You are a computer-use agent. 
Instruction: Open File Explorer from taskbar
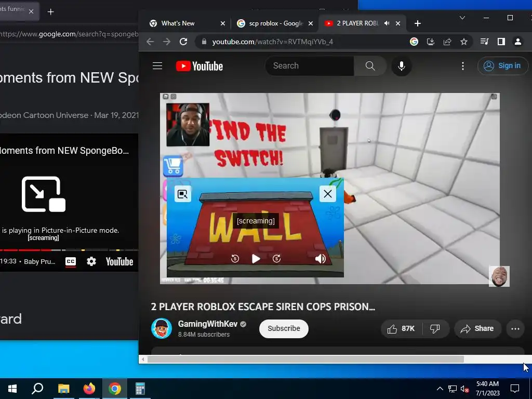pos(63,389)
